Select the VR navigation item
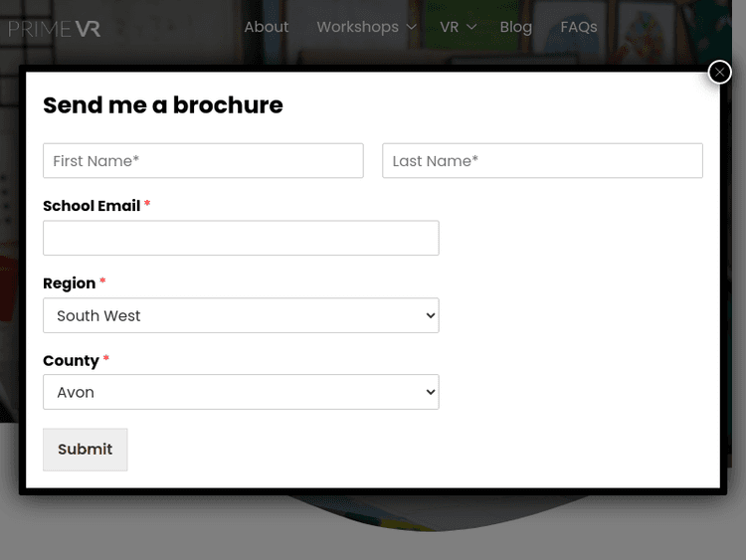746x560 pixels. pos(449,27)
